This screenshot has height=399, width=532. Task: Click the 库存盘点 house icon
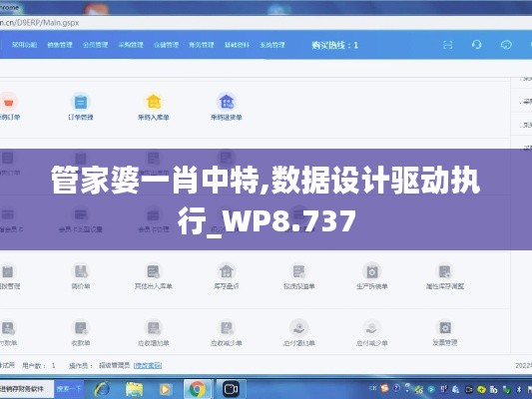click(227, 271)
